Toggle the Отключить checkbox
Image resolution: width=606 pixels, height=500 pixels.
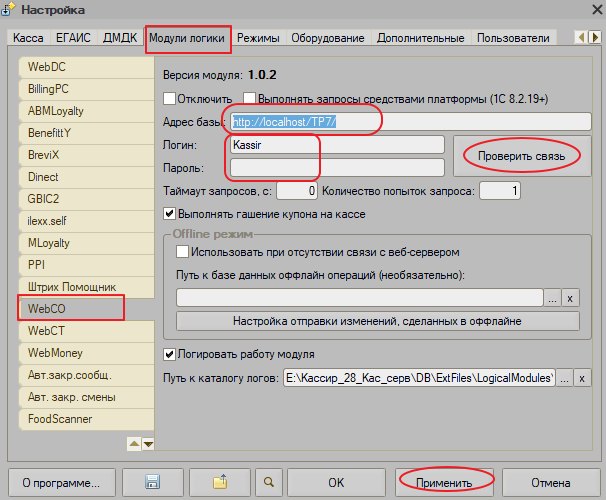coord(169,99)
